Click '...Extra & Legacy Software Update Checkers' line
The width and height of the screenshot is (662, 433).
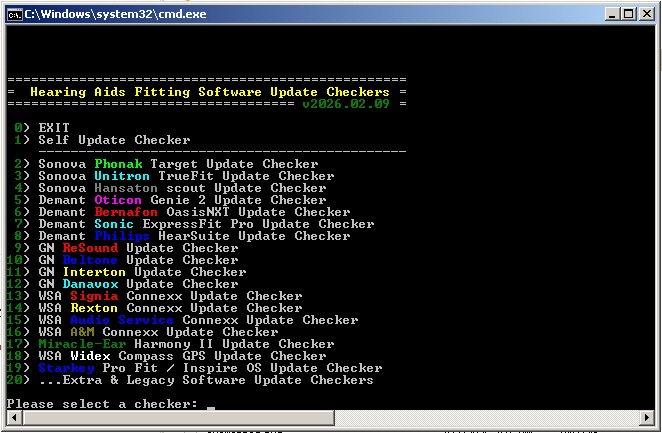point(190,380)
